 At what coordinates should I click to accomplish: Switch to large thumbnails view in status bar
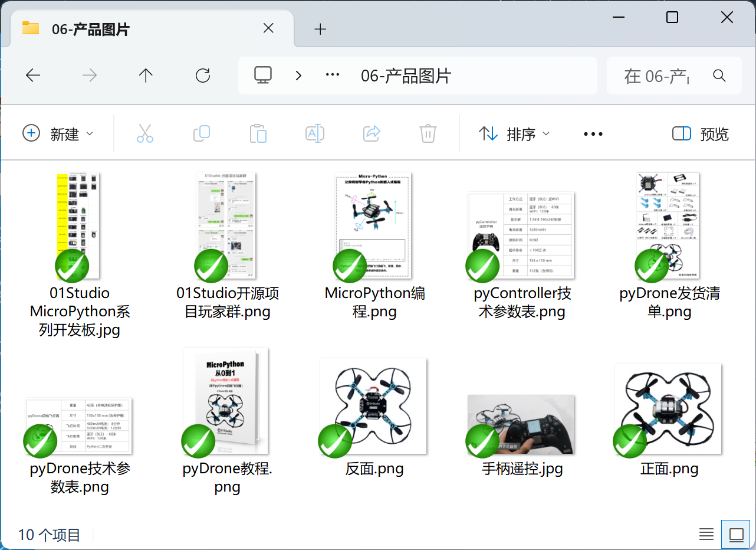click(x=737, y=535)
